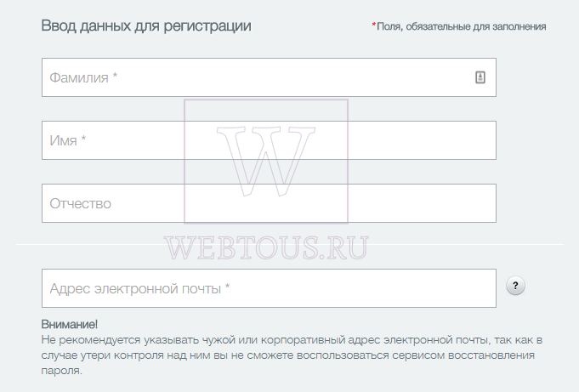Open the question mark help next to email

[515, 286]
